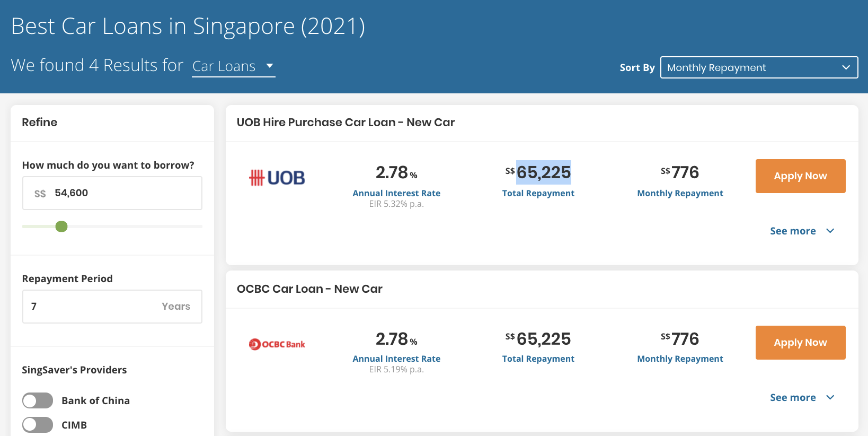The image size is (868, 436).
Task: Click the UOB Total Repayment label
Action: (x=538, y=193)
